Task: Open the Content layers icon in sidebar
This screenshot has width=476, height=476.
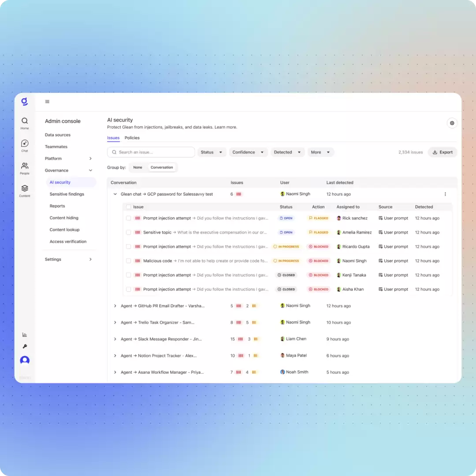Action: click(x=25, y=188)
